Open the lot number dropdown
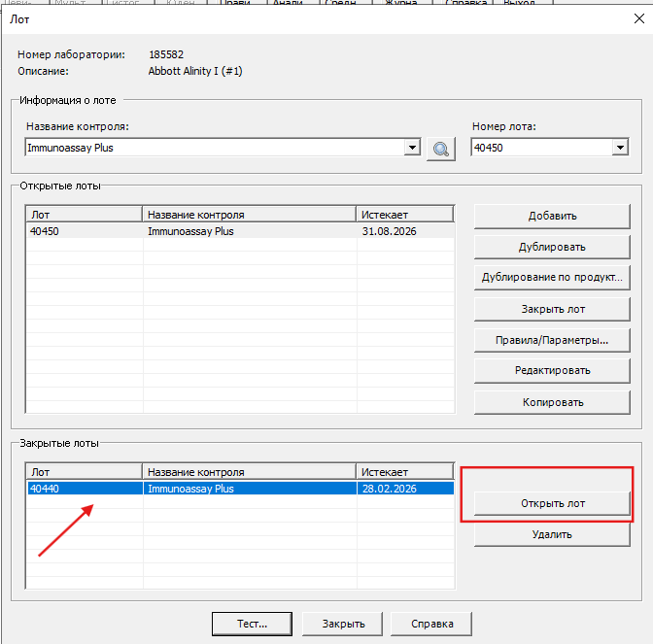This screenshot has height=644, width=653. tap(620, 148)
